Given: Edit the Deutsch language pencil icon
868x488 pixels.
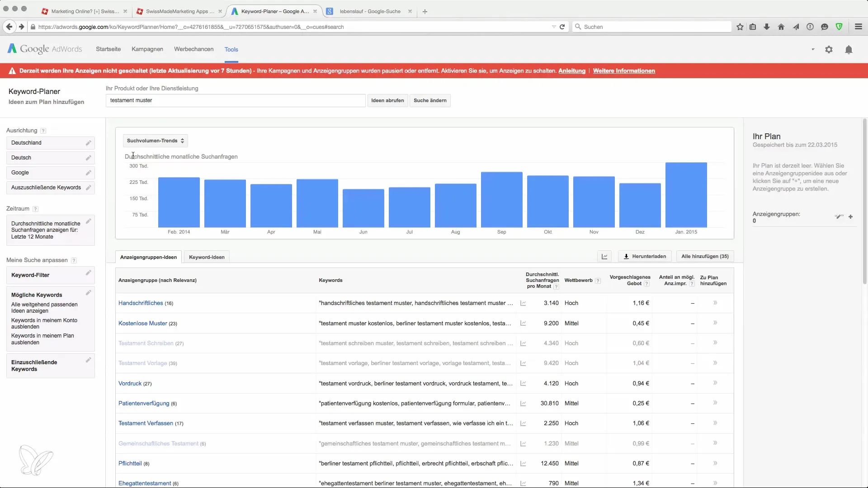Looking at the screenshot, I should coord(89,158).
